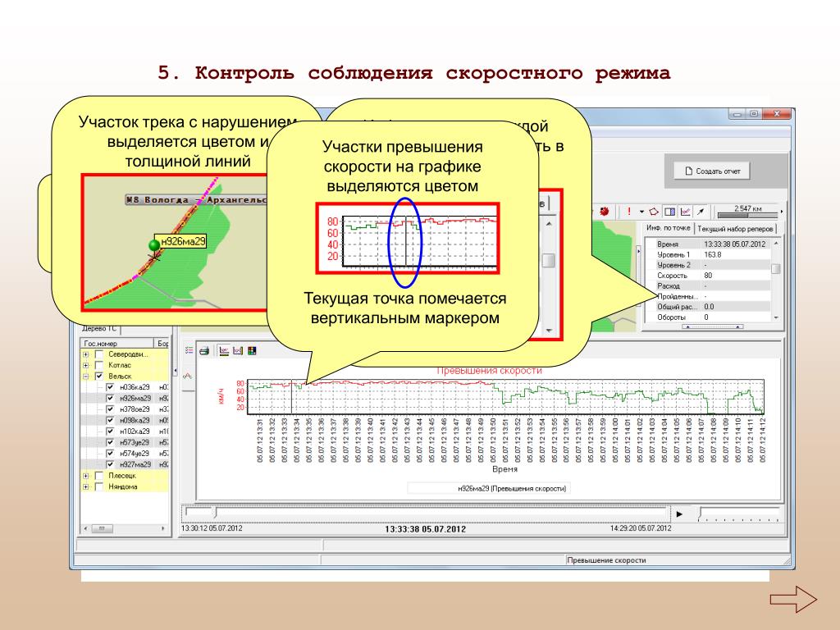Uncheck vehicle н378ое29
The image size is (840, 630).
tap(111, 409)
